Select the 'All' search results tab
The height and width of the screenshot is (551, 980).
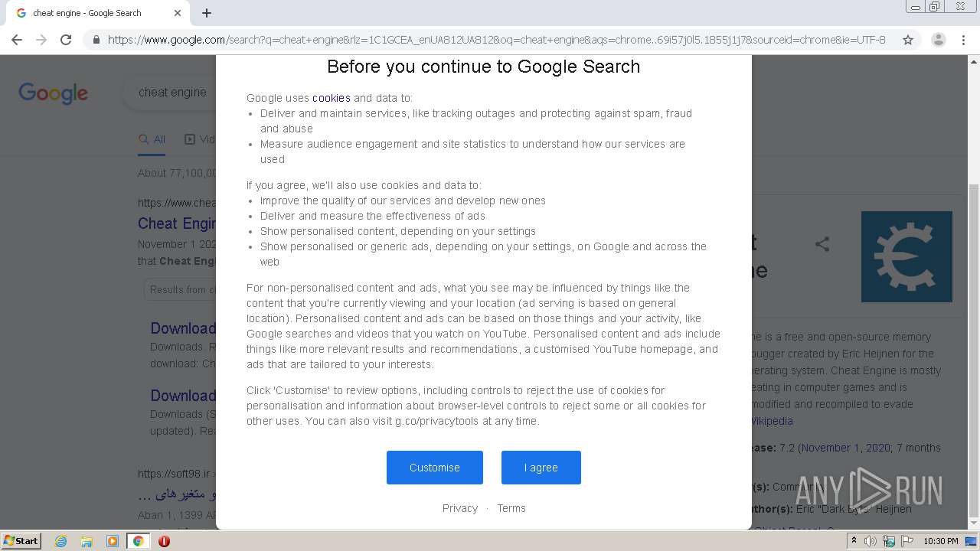click(x=152, y=139)
